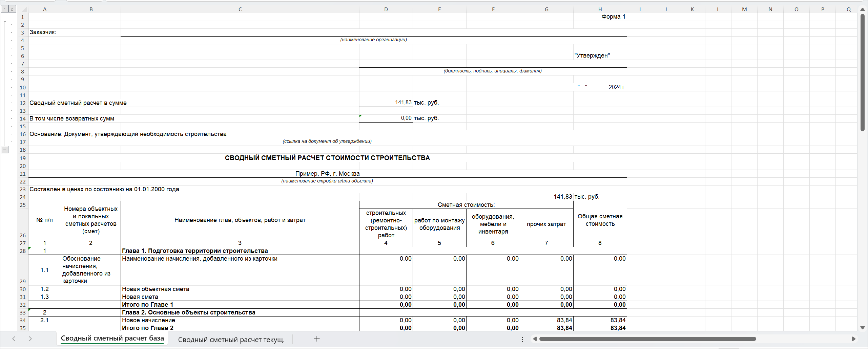Viewport: 868px width, 349px height.
Task: Add a new sheet with the plus icon
Action: coord(317,339)
